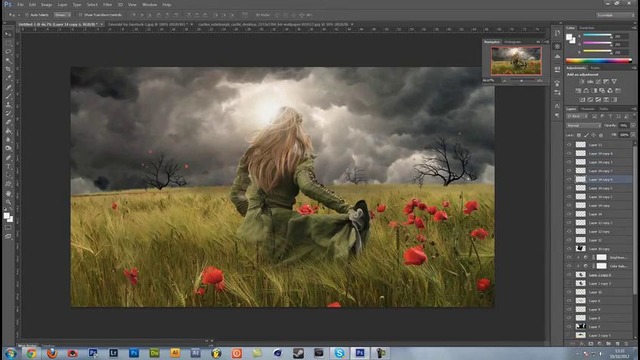Switch to the Swatches tab

[587, 28]
